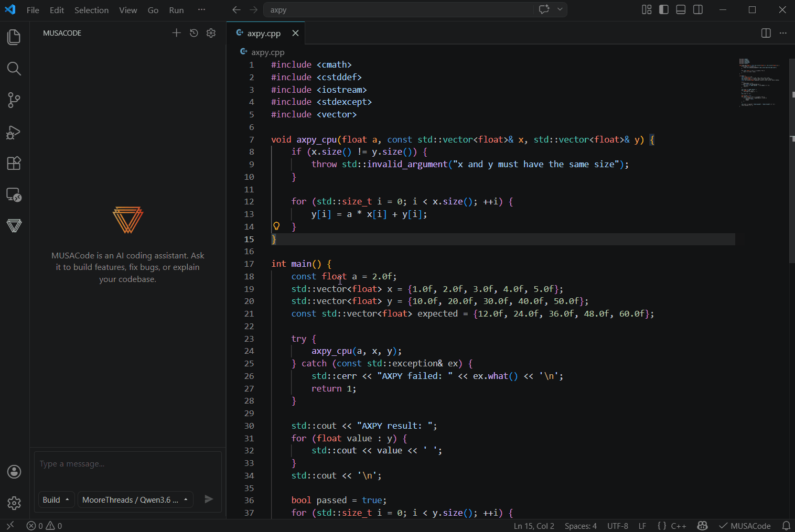This screenshot has height=532, width=795.
Task: Click on the axpy_cpu function name on line 7
Action: [x=317, y=139]
